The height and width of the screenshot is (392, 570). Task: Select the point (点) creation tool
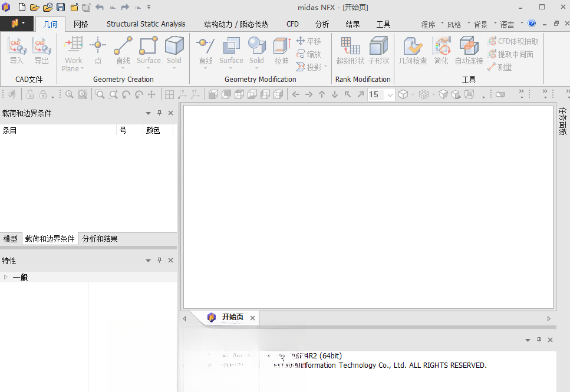click(98, 51)
